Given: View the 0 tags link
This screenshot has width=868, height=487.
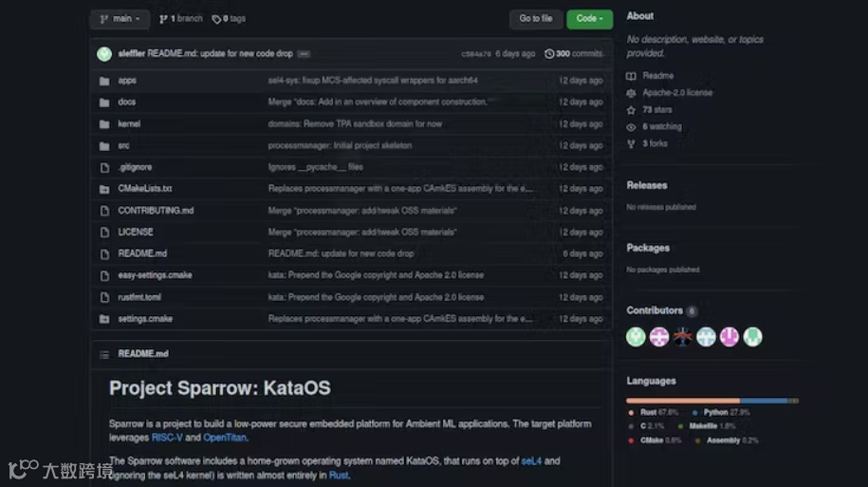Looking at the screenshot, I should pyautogui.click(x=229, y=19).
